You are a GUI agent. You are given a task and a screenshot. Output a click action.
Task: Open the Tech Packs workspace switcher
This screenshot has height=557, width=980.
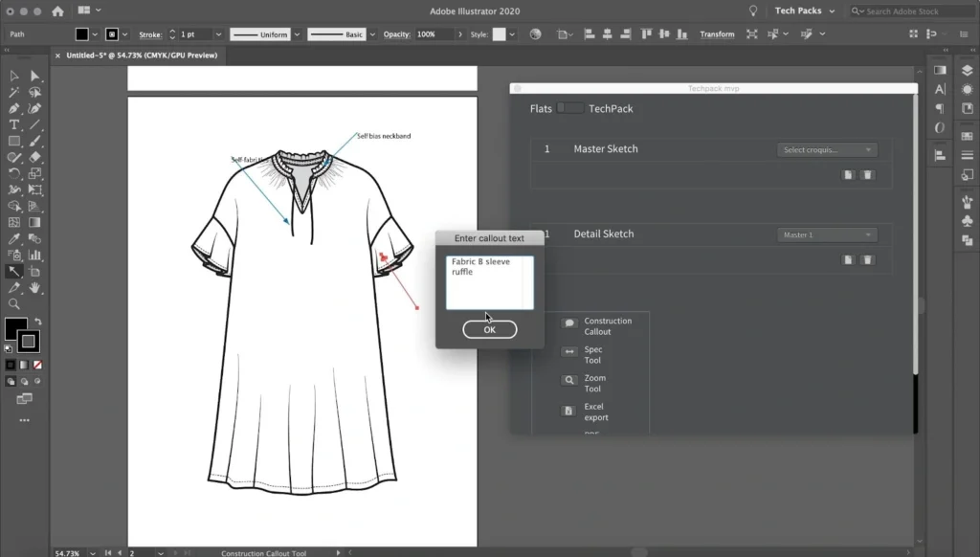pyautogui.click(x=804, y=11)
